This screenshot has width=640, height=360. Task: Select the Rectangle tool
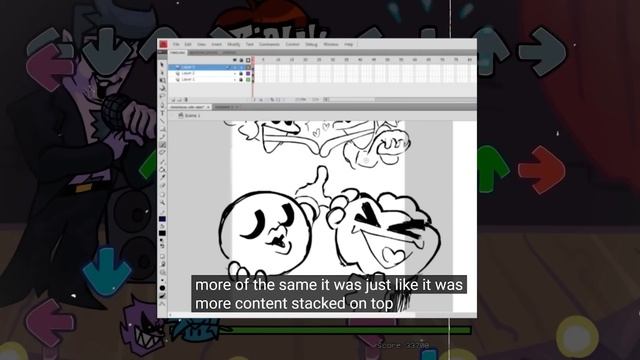tap(162, 129)
